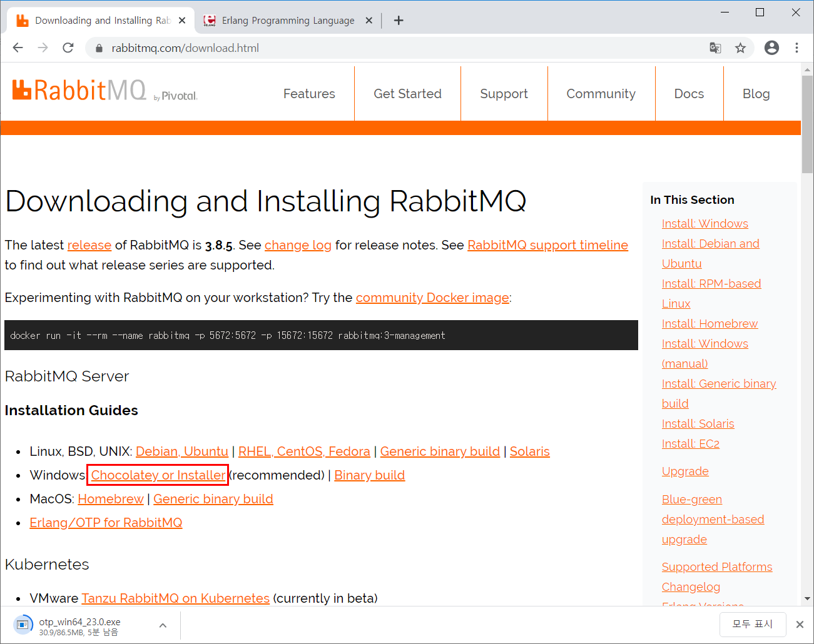Open the Chrome three-dot menu

pyautogui.click(x=796, y=48)
